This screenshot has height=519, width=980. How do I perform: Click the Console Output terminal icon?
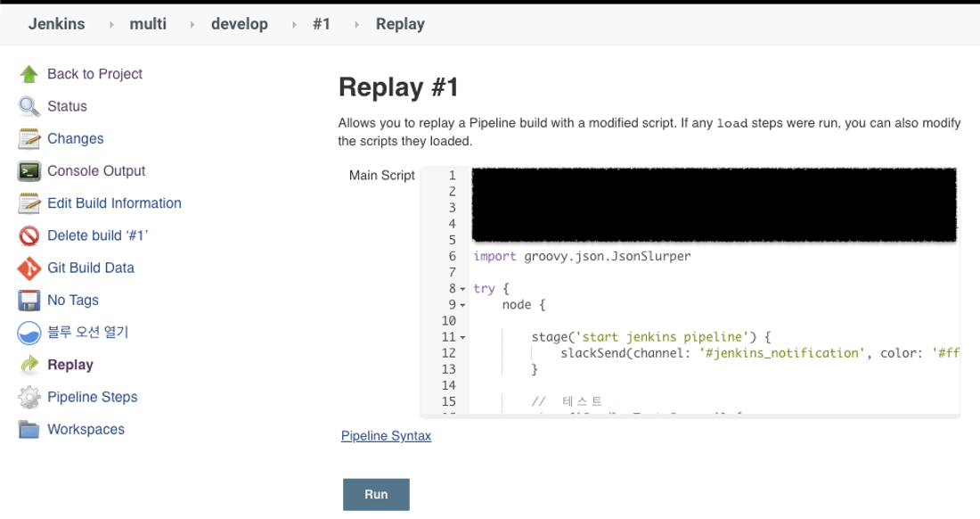pos(29,171)
